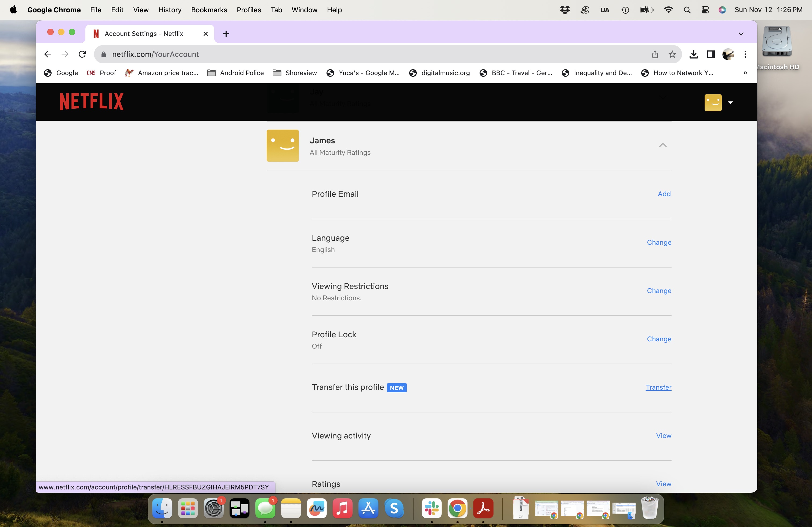Click the Wi-Fi status icon
812x527 pixels.
click(668, 10)
